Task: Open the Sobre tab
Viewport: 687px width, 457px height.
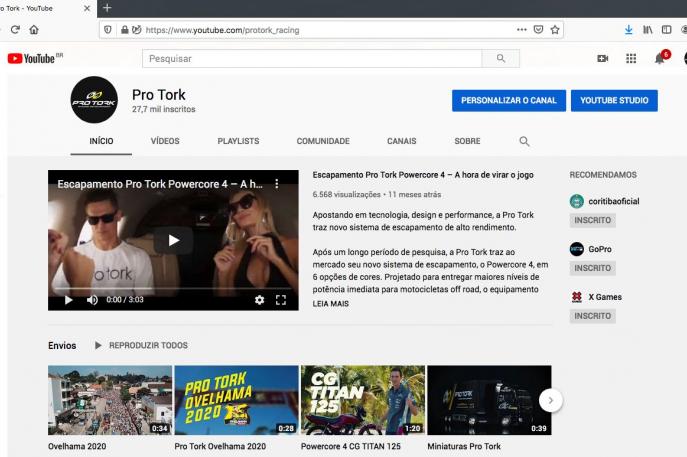Action: point(467,141)
